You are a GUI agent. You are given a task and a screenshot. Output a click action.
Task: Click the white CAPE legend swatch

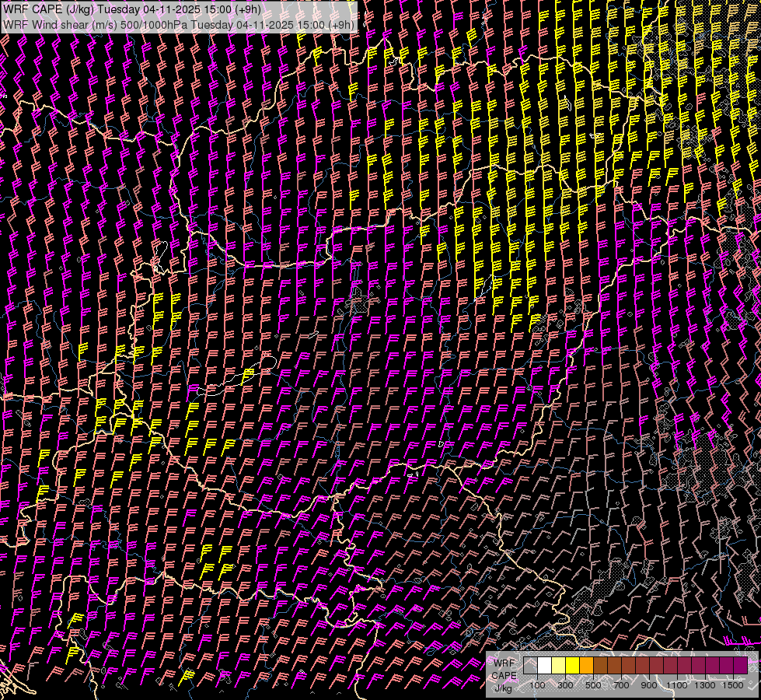(544, 665)
